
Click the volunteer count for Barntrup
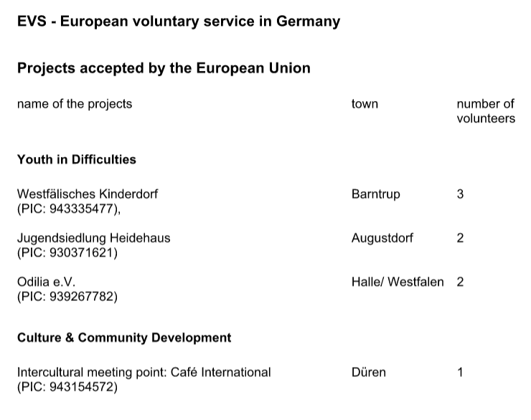pyautogui.click(x=460, y=194)
